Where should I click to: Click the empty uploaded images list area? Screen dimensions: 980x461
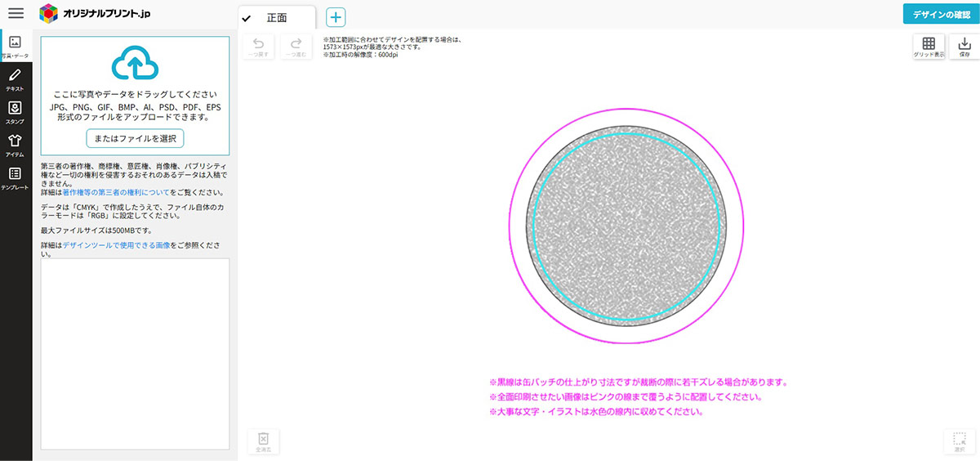(x=135, y=353)
